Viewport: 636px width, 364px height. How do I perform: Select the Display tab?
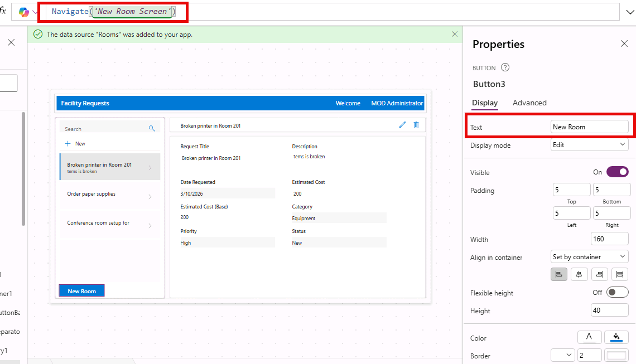pos(485,103)
